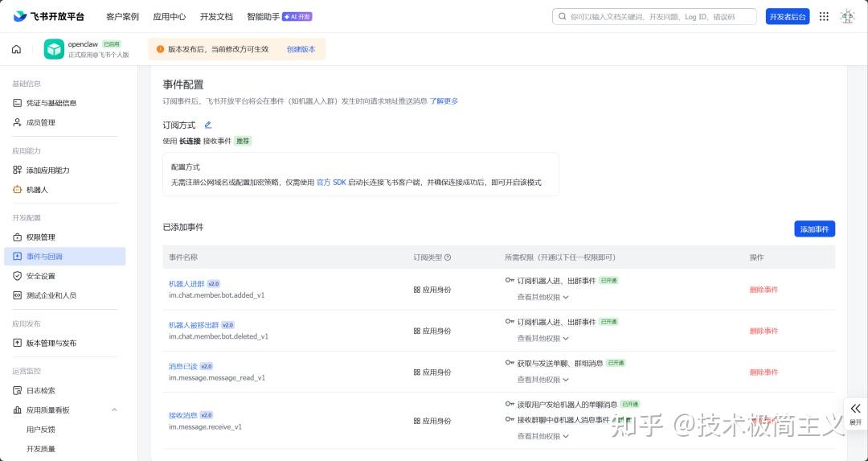
Task: Click the 创建版本 link
Action: point(301,49)
